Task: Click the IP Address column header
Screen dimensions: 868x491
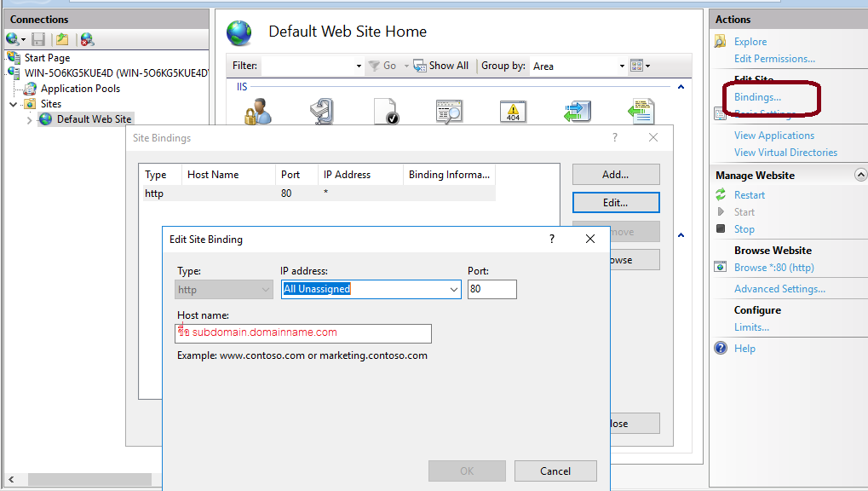Action: pos(360,175)
